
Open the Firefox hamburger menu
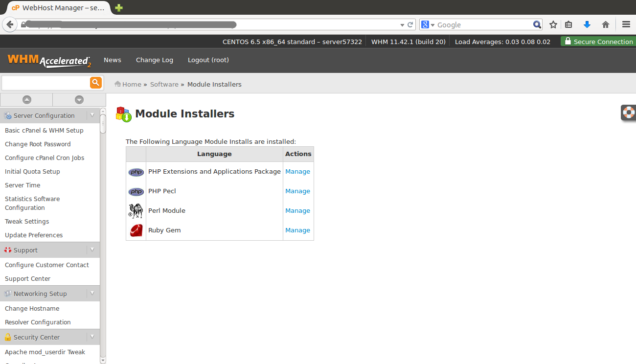click(x=626, y=24)
